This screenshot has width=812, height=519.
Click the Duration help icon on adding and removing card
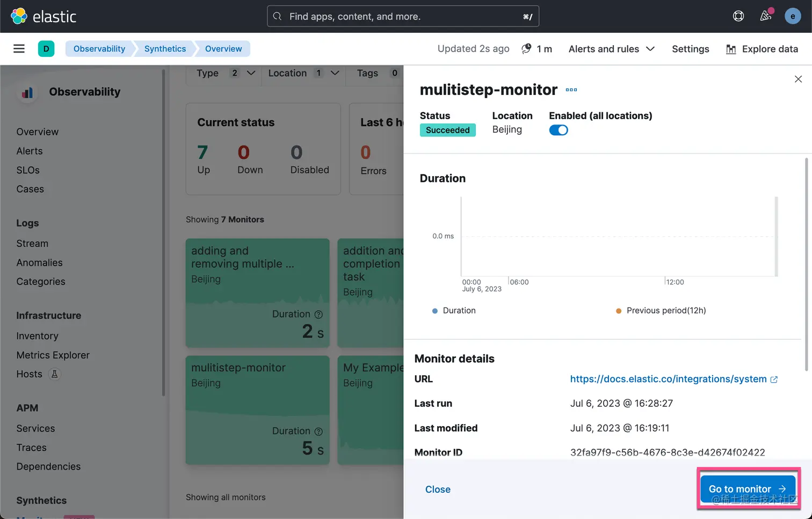318,314
